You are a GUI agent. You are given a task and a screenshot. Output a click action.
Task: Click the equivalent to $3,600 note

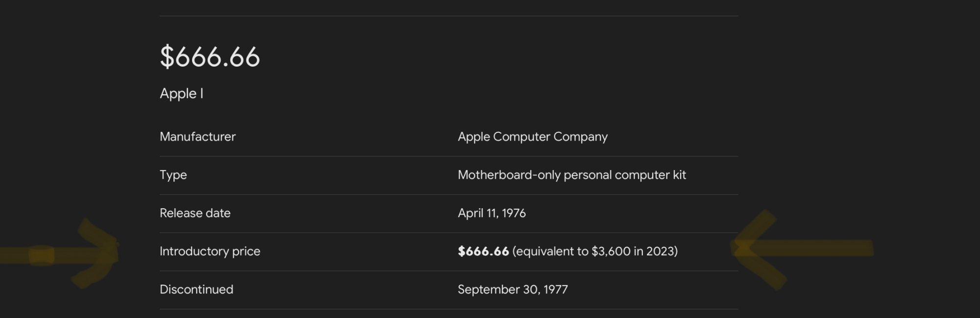tap(595, 251)
